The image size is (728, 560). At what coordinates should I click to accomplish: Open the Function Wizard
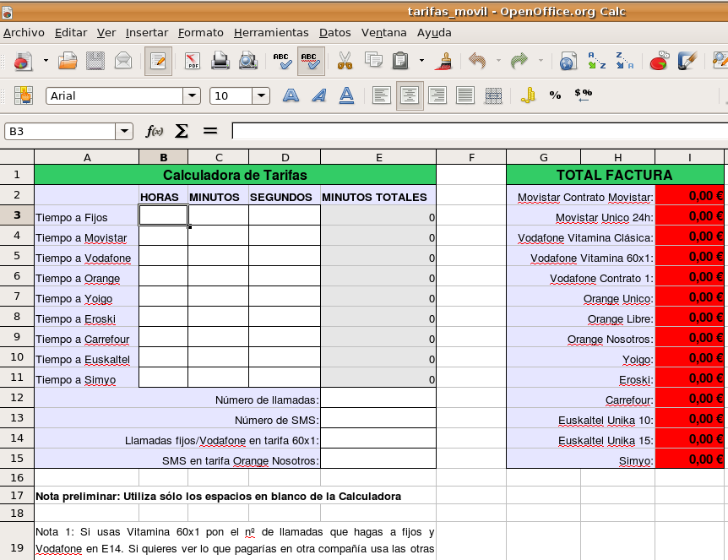(155, 132)
